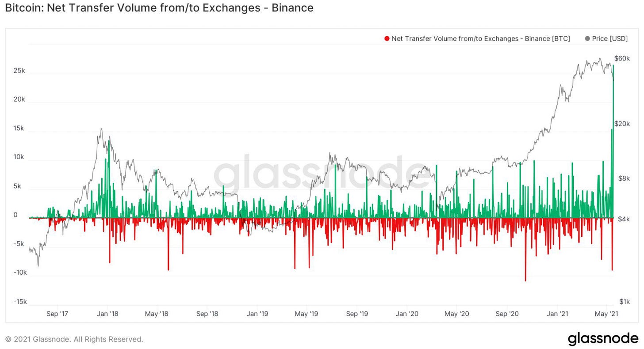Click the gray legend dot for Price

coord(587,38)
